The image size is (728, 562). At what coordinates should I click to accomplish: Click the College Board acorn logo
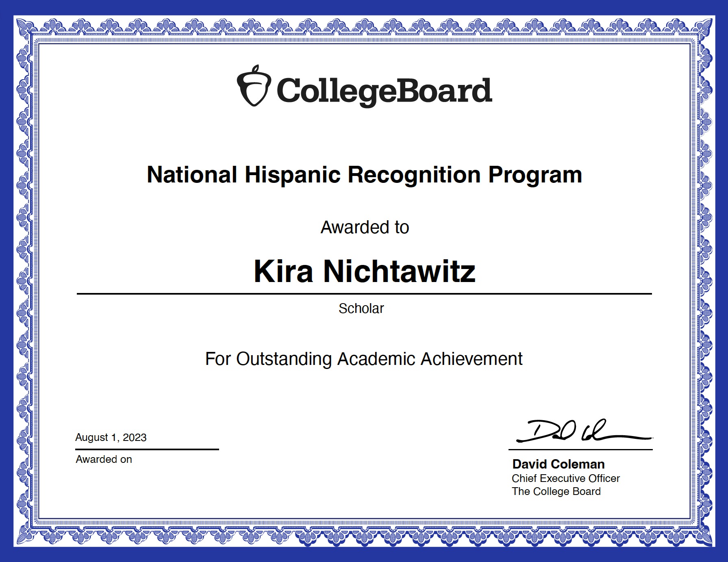click(x=254, y=86)
